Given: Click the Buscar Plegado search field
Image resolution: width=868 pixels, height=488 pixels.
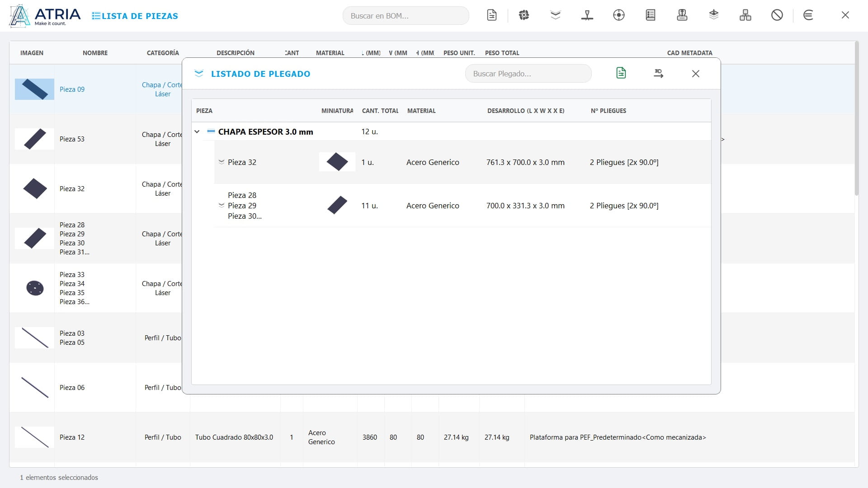Looking at the screenshot, I should point(528,74).
